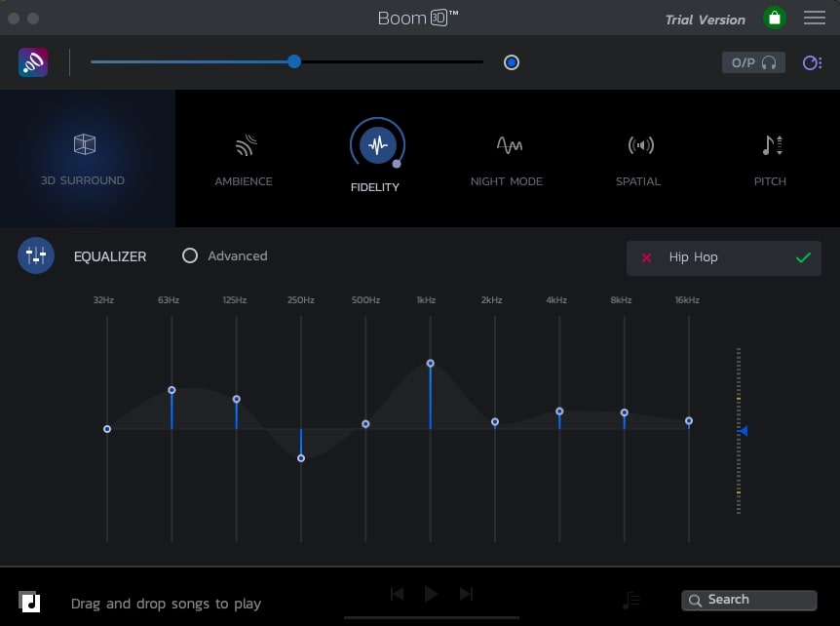840x626 pixels.
Task: Enable the Spatial effect
Action: pos(638,158)
